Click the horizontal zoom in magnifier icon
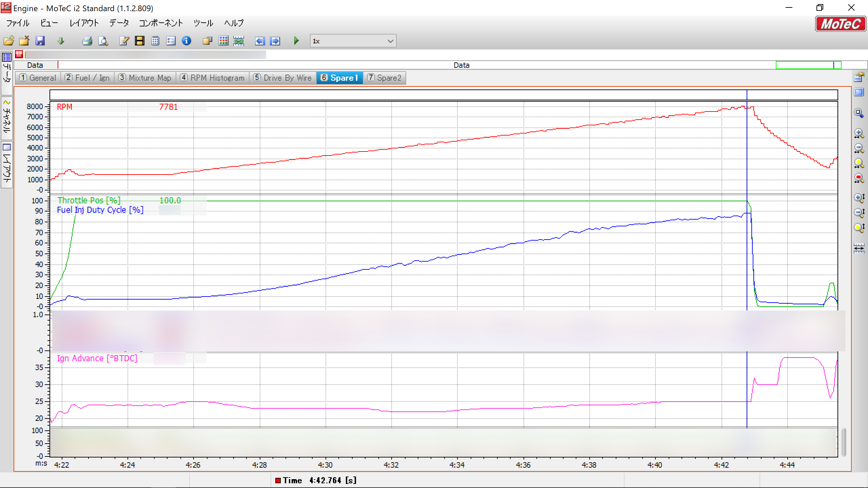 point(859,133)
